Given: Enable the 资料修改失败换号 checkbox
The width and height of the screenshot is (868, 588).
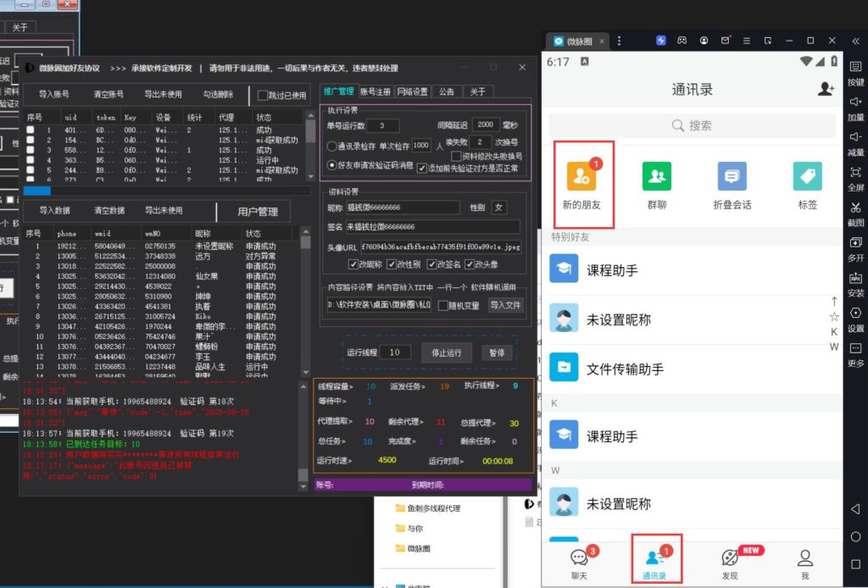Looking at the screenshot, I should (x=456, y=156).
